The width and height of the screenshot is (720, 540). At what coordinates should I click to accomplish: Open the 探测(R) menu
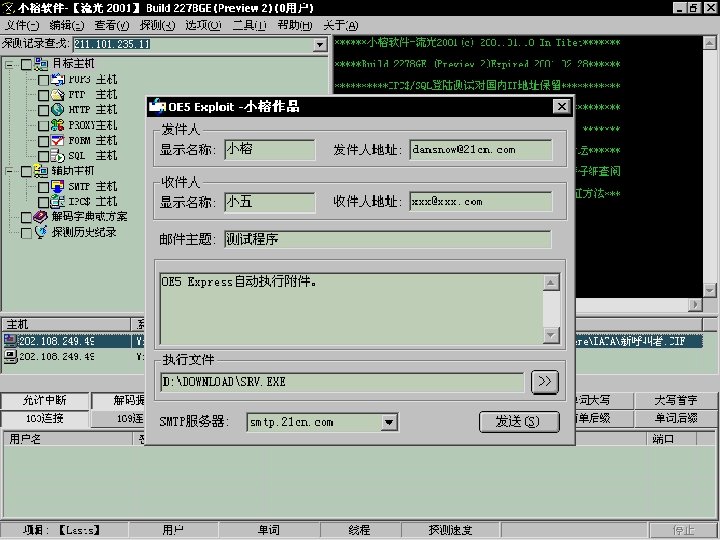(x=157, y=25)
